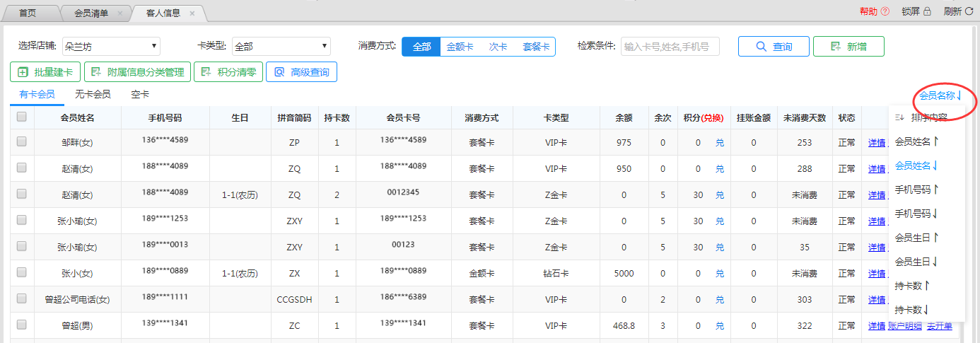Switch to the 会员清单 tab

tap(91, 13)
